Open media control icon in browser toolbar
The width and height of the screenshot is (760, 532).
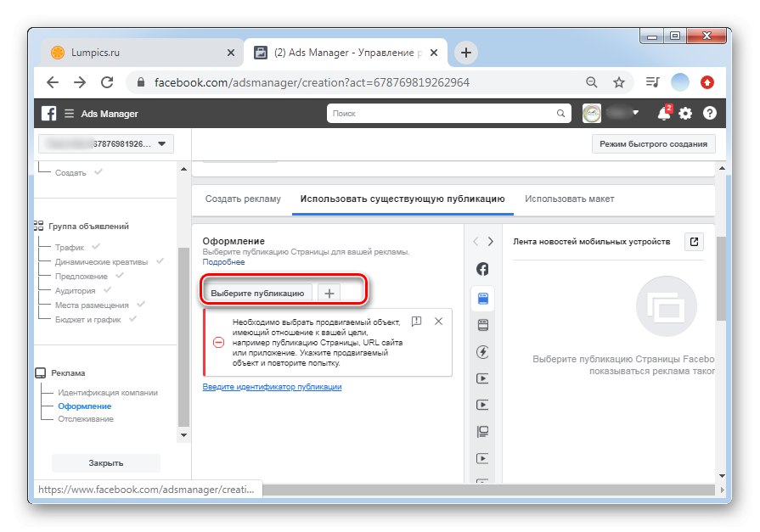[652, 82]
